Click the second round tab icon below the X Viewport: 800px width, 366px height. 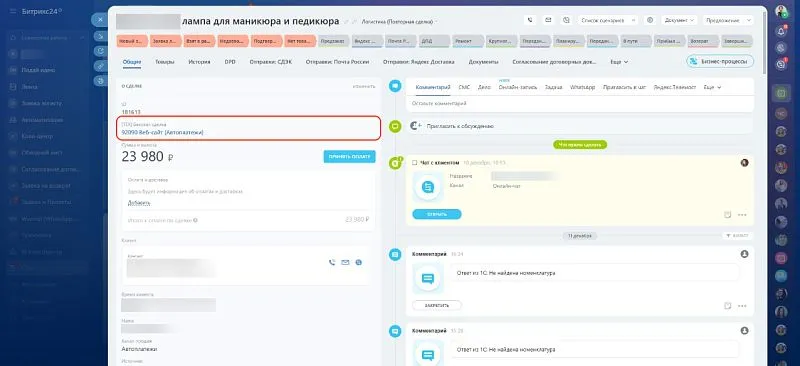(101, 51)
